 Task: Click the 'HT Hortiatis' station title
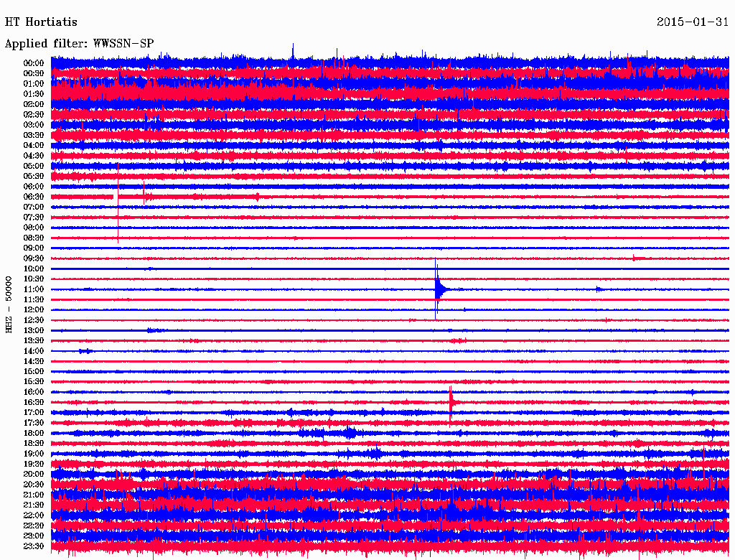pyautogui.click(x=41, y=22)
